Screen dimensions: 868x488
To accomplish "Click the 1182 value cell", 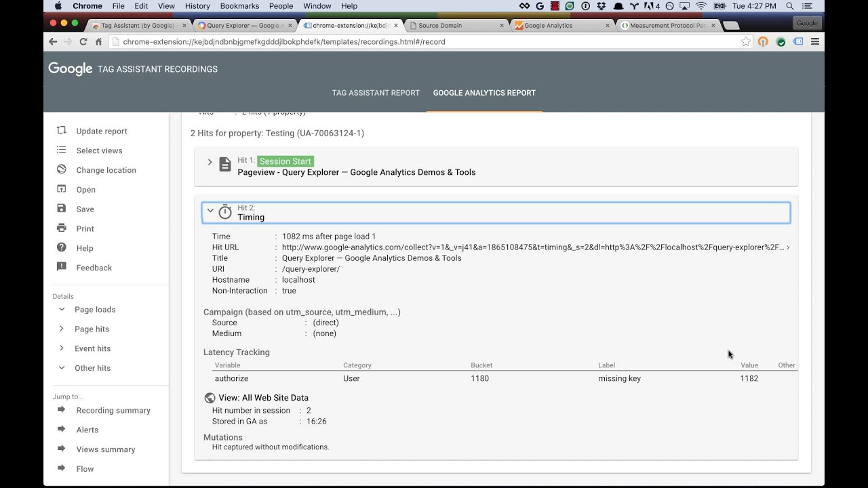I will pyautogui.click(x=749, y=378).
